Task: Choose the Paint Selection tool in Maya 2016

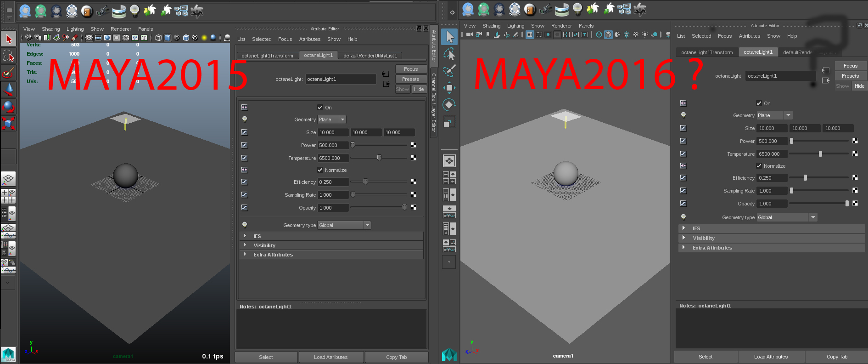Action: 449,71
